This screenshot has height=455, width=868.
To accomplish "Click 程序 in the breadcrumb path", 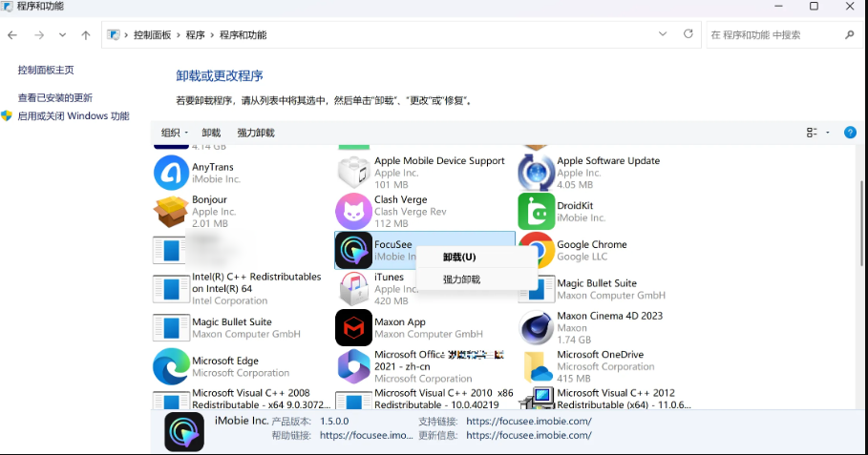I will pyautogui.click(x=196, y=35).
